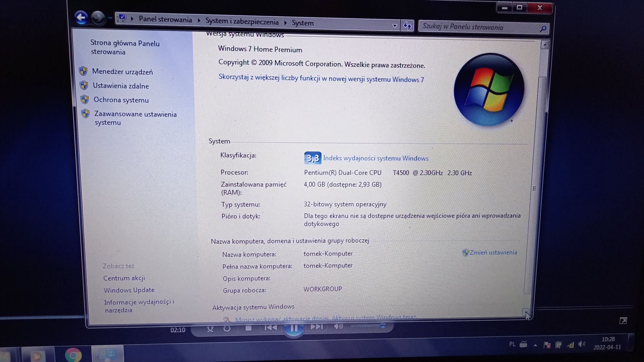Click the 32-bitowy system operacyjny text

pyautogui.click(x=345, y=204)
